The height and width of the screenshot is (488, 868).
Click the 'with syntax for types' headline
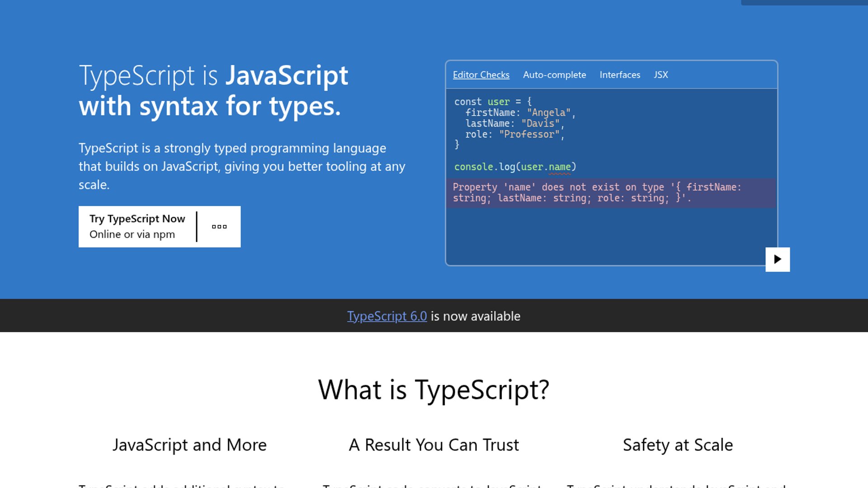[210, 107]
